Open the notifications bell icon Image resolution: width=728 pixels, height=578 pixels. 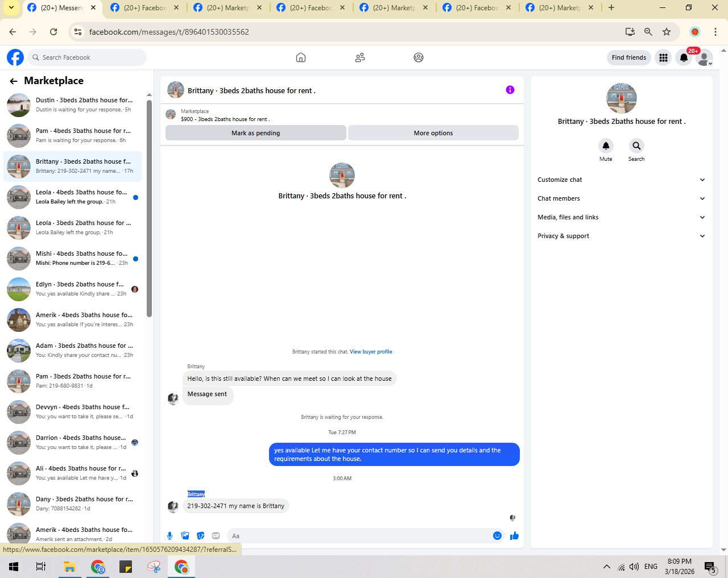point(684,57)
